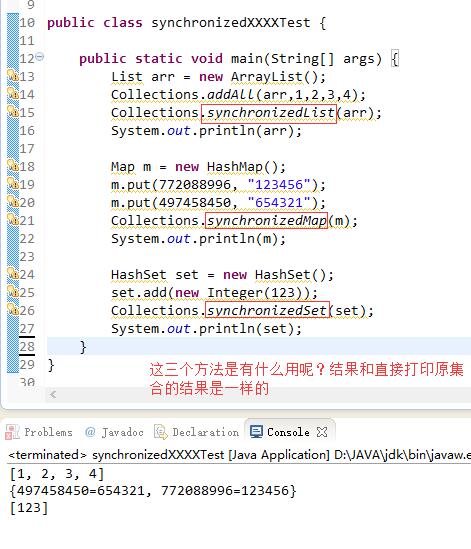The image size is (471, 549).
Task: Click console output [1, 2, 3, 4]
Action: pyautogui.click(x=57, y=474)
